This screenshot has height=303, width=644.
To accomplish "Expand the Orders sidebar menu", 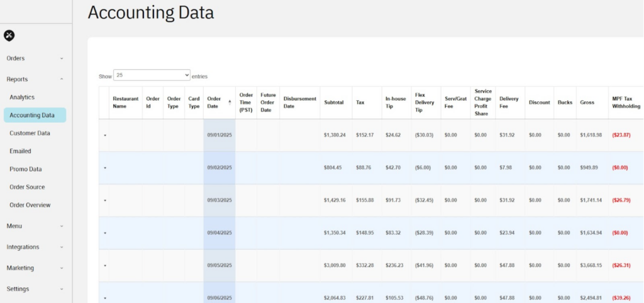I will pos(61,59).
